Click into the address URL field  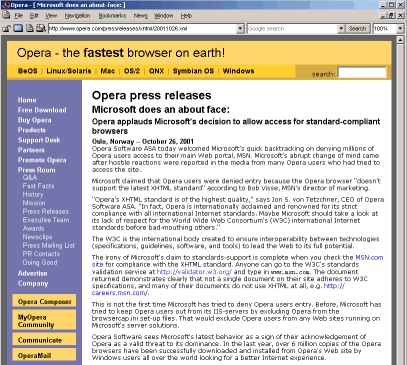[142, 29]
